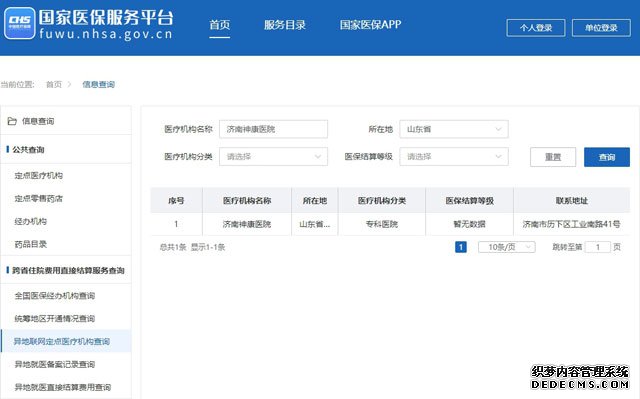Focus the 医疗机构名称 input field
Image resolution: width=640 pixels, height=399 pixels.
(x=273, y=129)
